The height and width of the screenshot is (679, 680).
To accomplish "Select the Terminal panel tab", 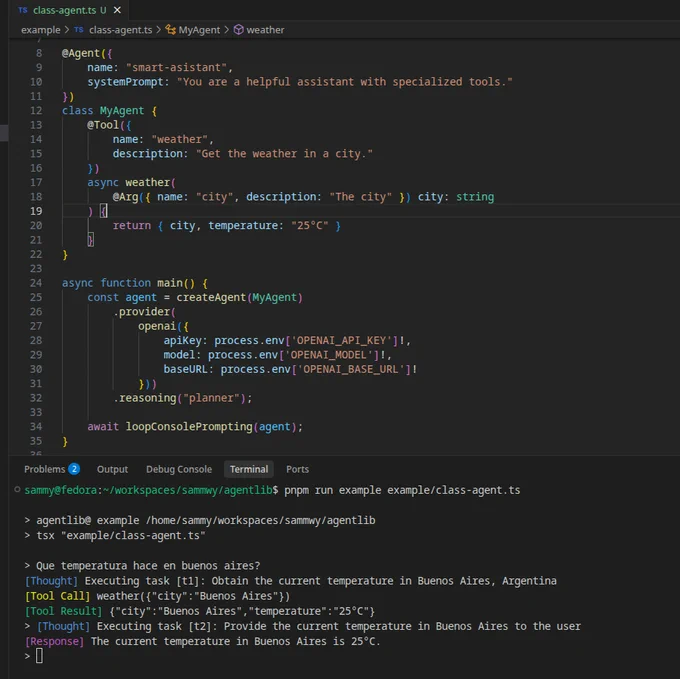I will 249,469.
